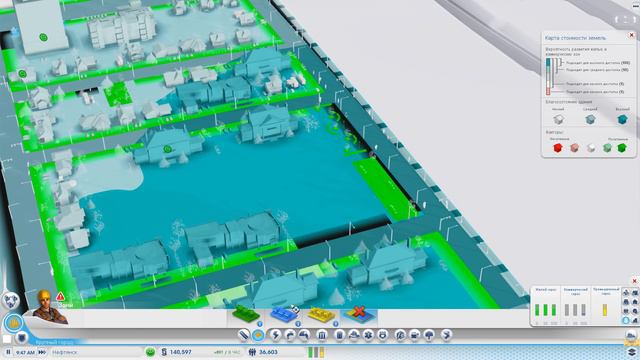
Task: Click the Карта стоимости земель panel title
Action: (x=576, y=38)
